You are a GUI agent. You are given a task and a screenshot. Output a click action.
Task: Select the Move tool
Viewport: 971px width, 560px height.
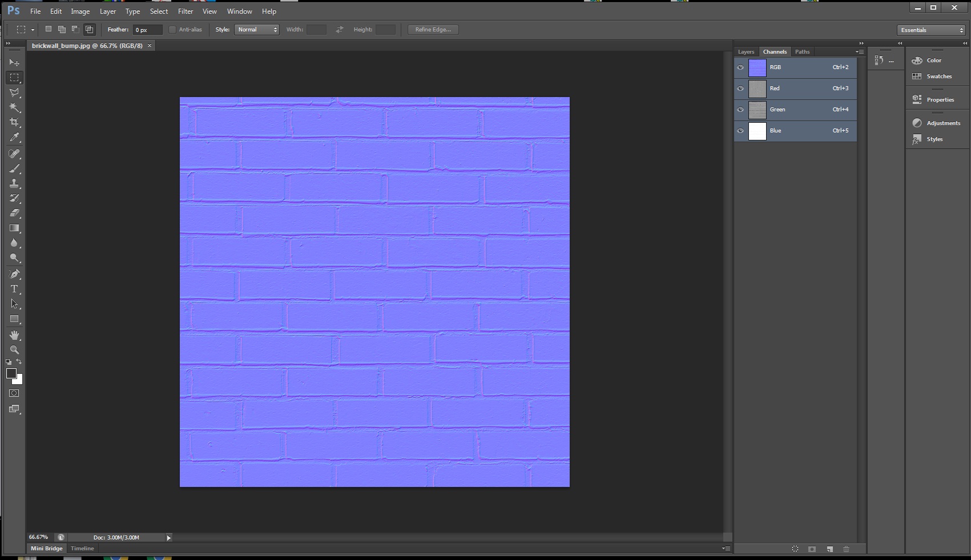(x=14, y=62)
